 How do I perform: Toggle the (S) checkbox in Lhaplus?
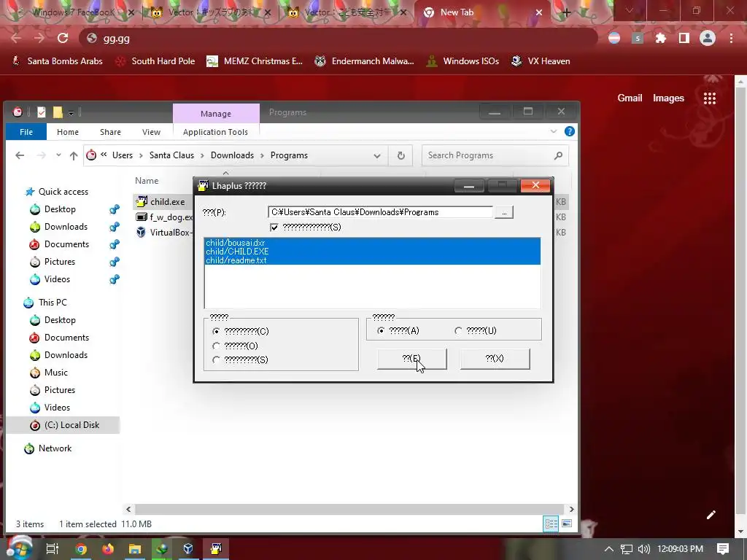coord(274,227)
